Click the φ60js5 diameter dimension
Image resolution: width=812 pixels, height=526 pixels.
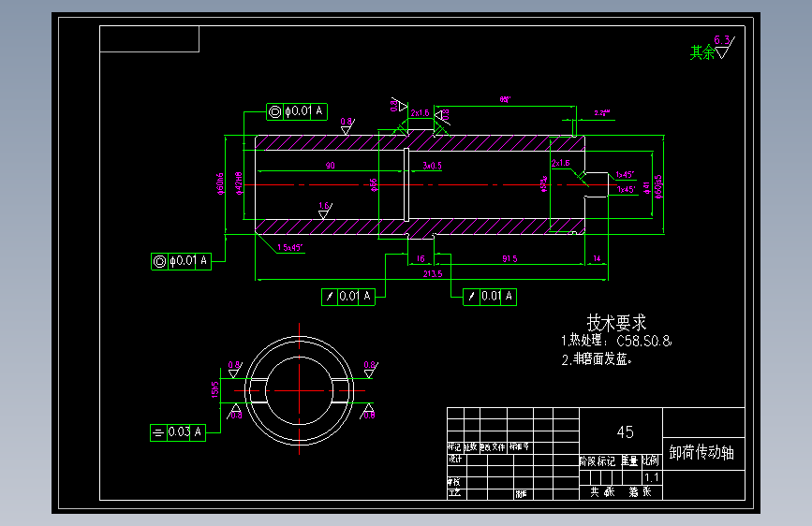[x=658, y=186]
